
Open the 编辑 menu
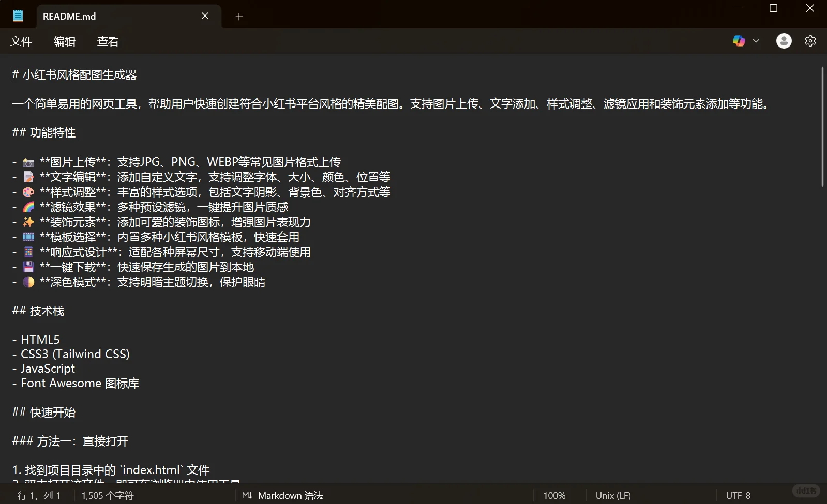point(65,41)
